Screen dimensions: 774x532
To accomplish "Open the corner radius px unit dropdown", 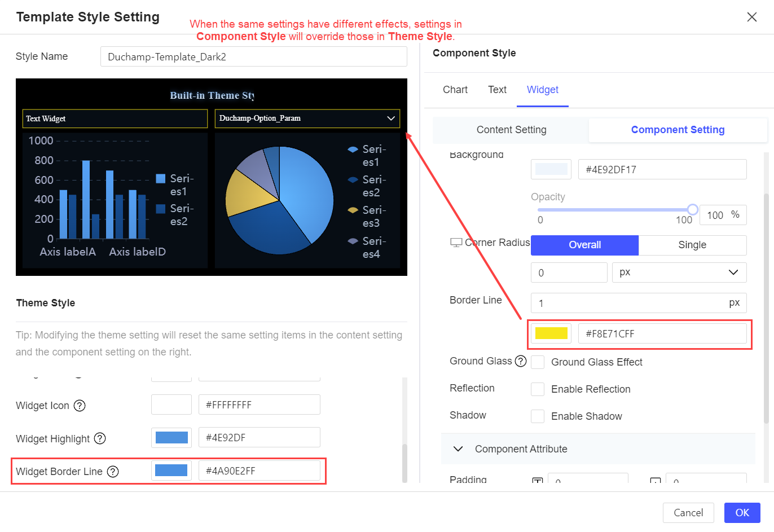I will coord(679,272).
